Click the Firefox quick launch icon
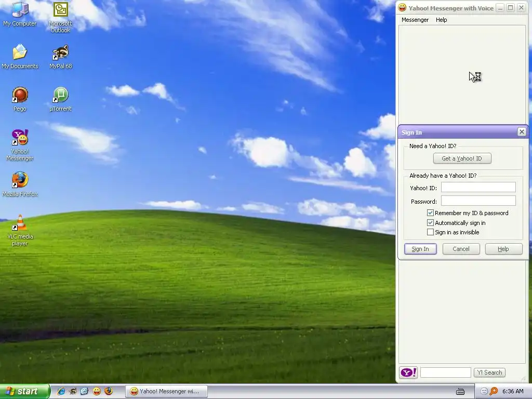This screenshot has width=532, height=399. click(109, 391)
